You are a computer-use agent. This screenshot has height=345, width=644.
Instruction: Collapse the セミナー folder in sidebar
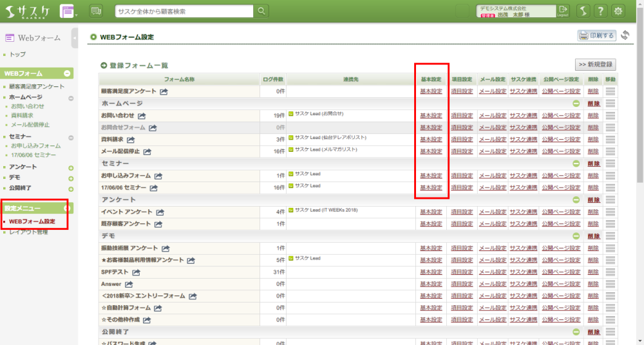[71, 137]
